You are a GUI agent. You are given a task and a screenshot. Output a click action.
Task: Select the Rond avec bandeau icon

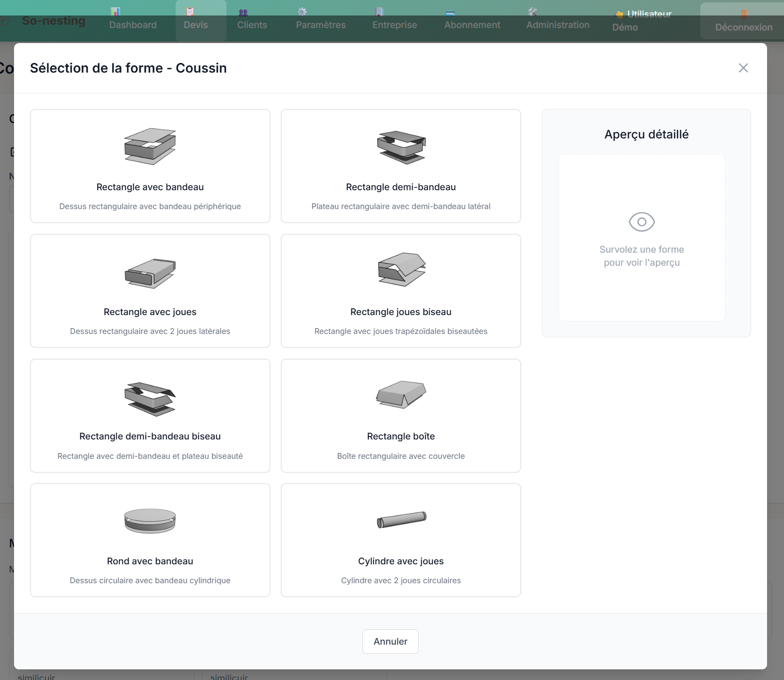[150, 521]
